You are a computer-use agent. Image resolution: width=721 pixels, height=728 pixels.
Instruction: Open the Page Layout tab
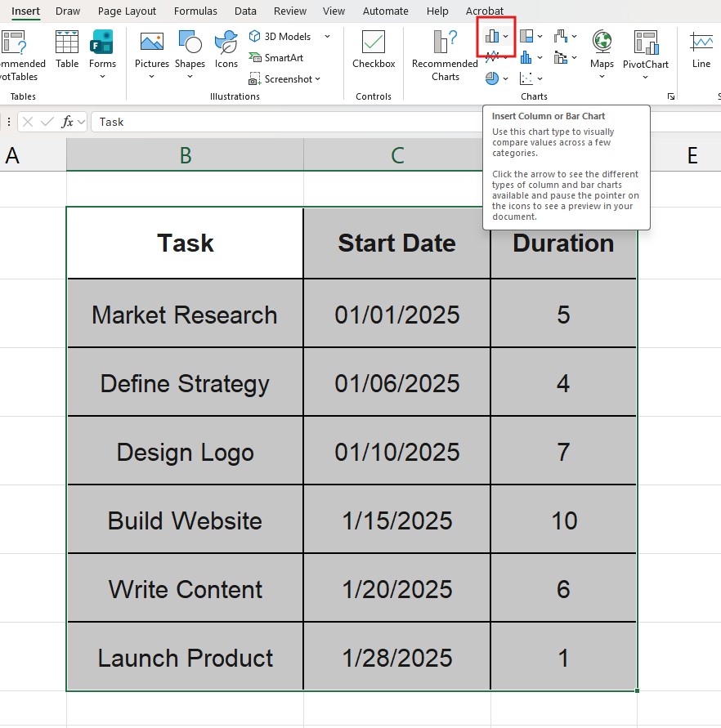tap(127, 11)
